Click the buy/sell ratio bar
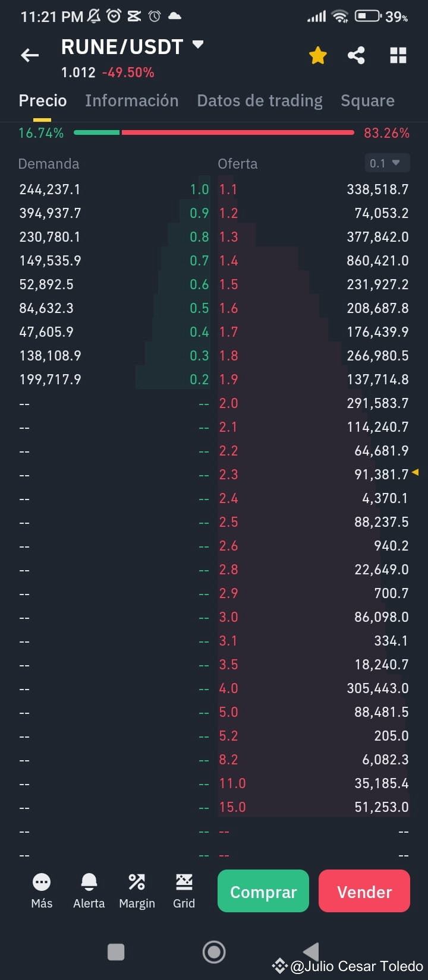The width and height of the screenshot is (428, 980). [x=214, y=132]
